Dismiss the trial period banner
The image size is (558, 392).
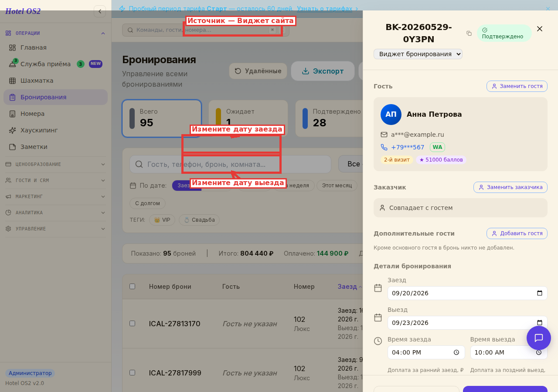[548, 8]
